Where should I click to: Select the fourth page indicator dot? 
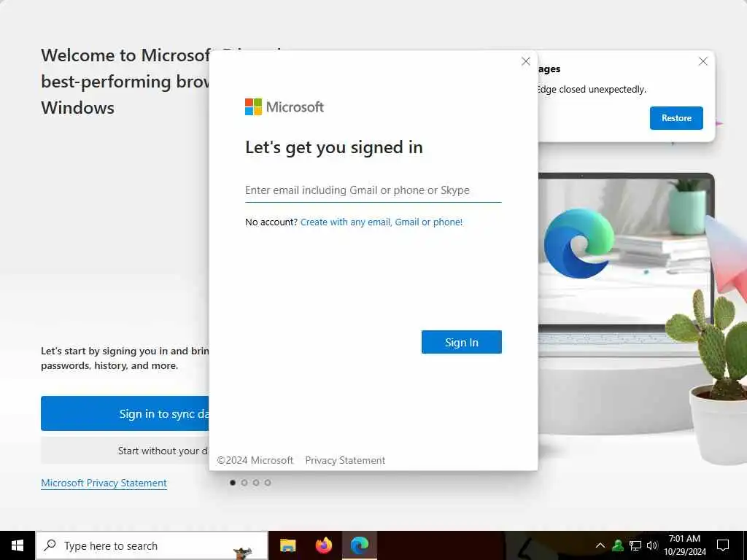(268, 483)
